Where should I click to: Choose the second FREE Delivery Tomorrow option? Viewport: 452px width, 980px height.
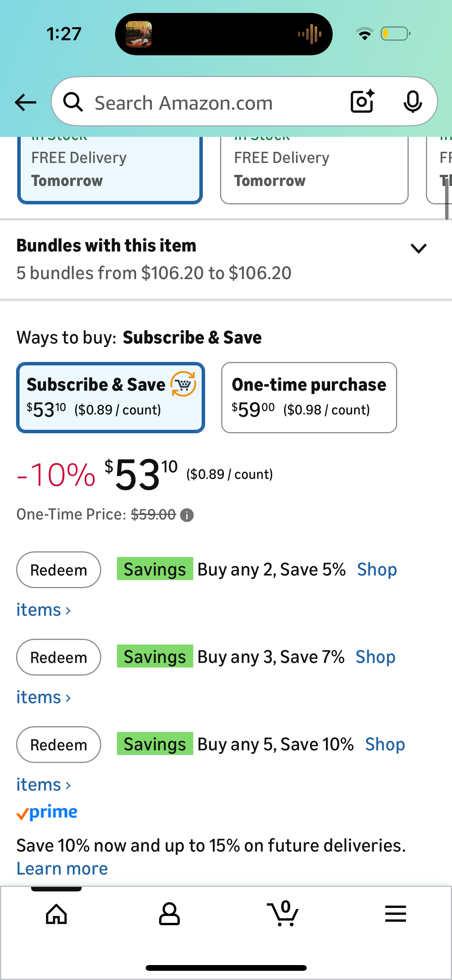click(x=314, y=169)
